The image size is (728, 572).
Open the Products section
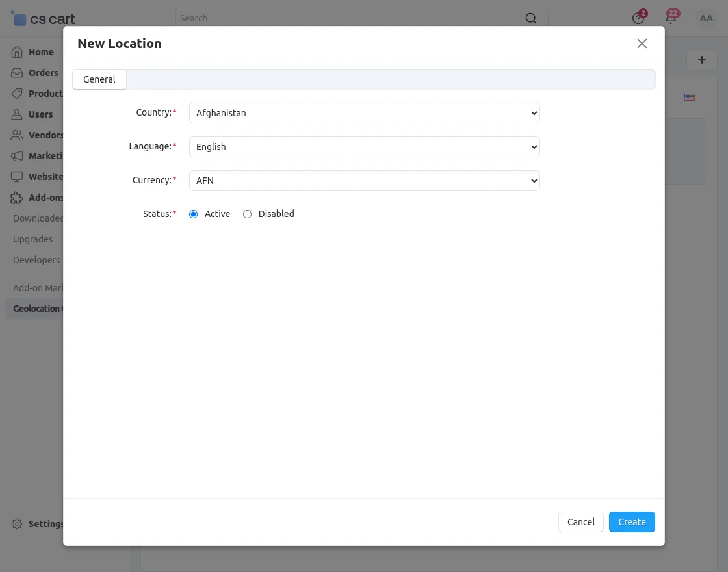pyautogui.click(x=18, y=93)
